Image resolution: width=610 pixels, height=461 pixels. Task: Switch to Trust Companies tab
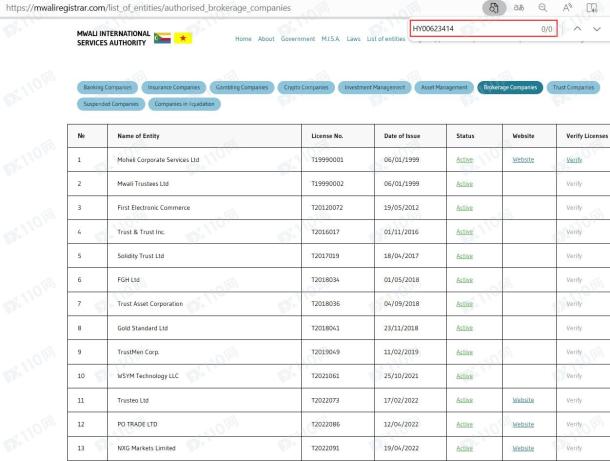click(x=573, y=88)
